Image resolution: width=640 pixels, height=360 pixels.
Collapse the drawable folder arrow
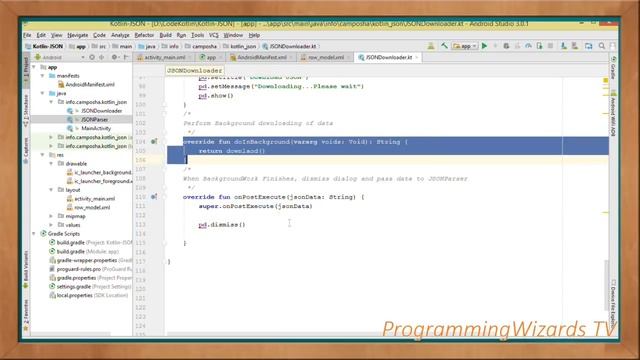pos(51,164)
